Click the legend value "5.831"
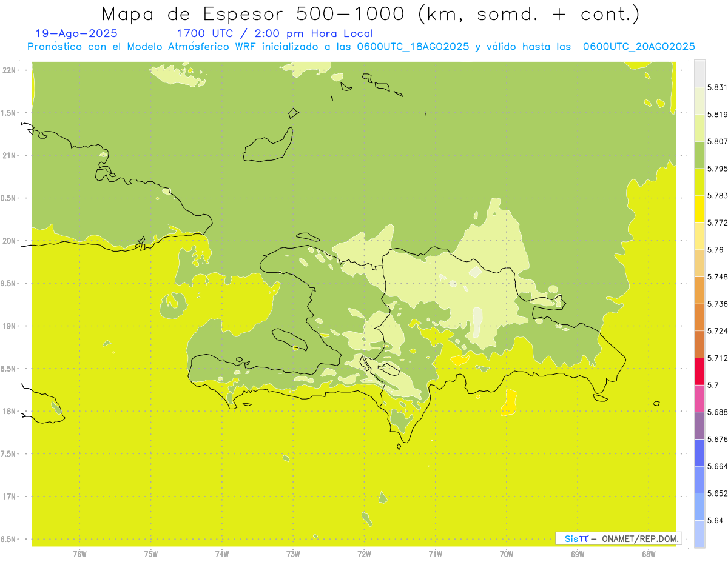This screenshot has height=562, width=728. tap(718, 87)
